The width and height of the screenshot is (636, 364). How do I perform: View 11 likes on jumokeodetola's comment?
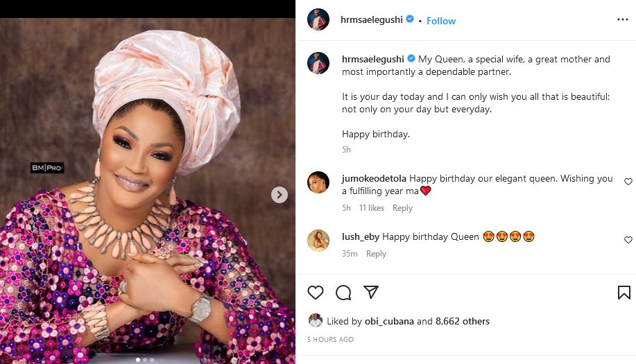click(x=372, y=208)
